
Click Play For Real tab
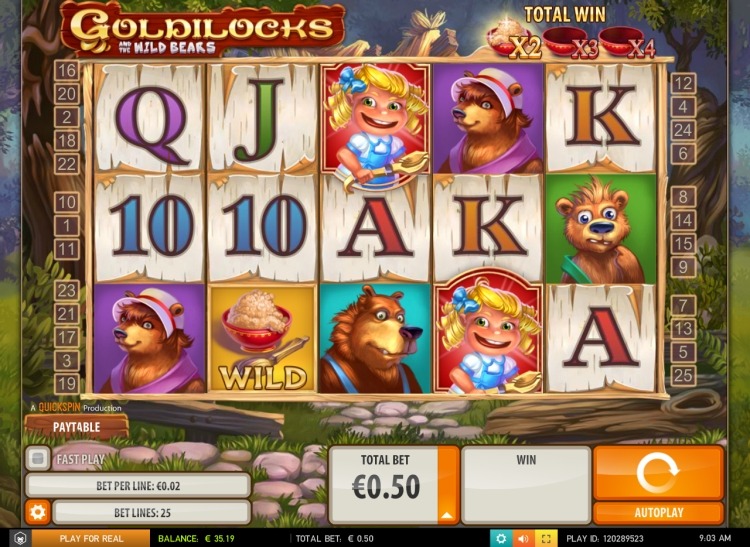coord(91,538)
